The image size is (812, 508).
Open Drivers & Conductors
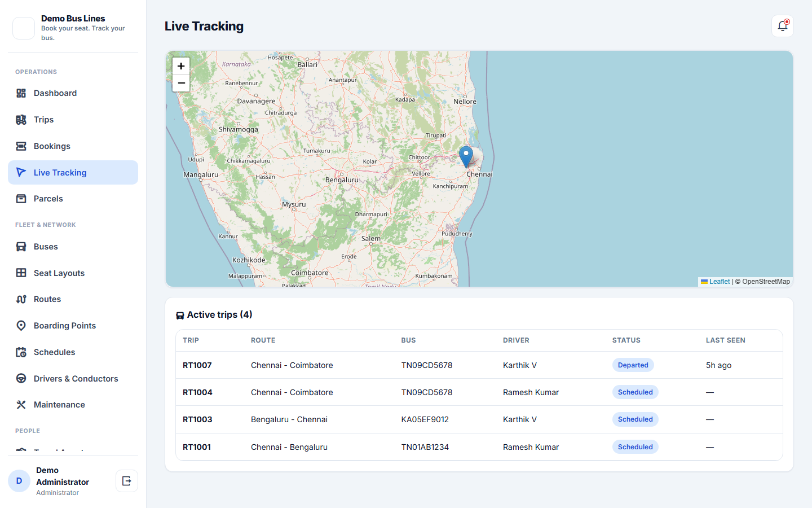pyautogui.click(x=73, y=379)
